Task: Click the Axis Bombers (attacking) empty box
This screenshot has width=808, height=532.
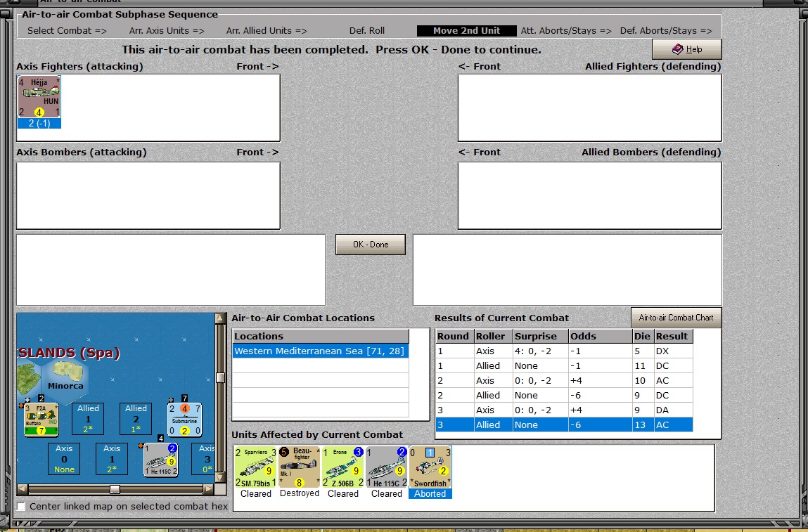Action: tap(148, 195)
